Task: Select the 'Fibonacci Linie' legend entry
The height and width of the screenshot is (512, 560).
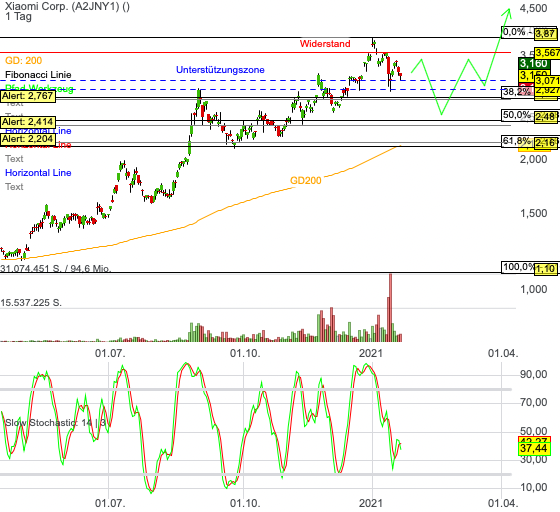Action: [38, 75]
